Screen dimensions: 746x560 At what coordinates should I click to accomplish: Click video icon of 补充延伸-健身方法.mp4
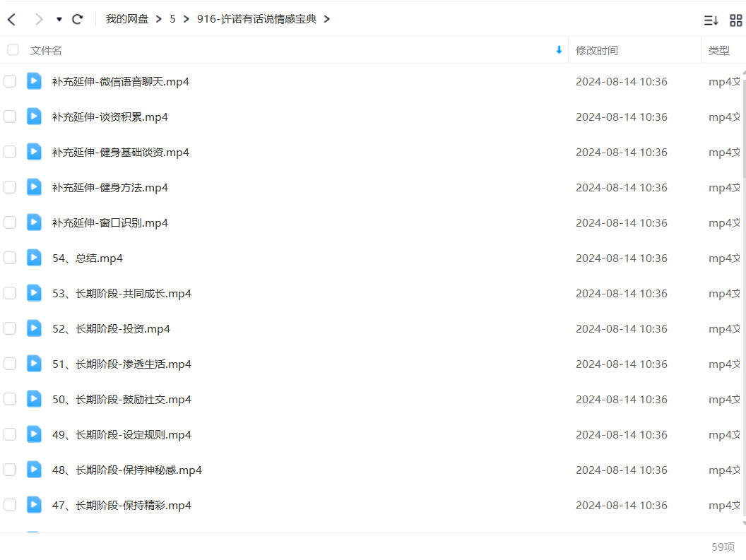pyautogui.click(x=34, y=187)
